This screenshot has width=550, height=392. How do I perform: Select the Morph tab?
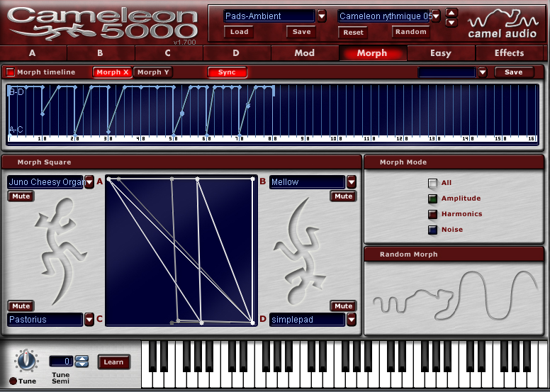(372, 53)
